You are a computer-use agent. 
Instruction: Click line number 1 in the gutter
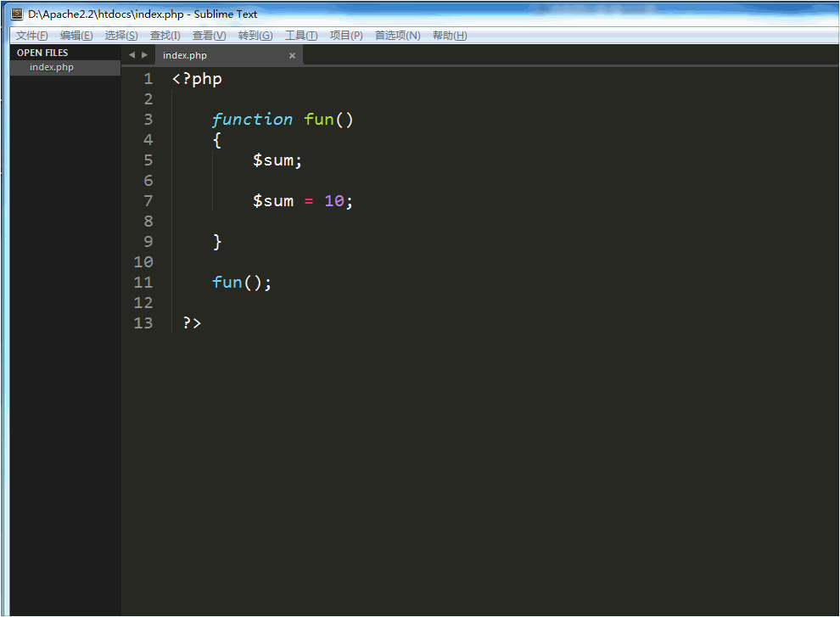click(148, 79)
